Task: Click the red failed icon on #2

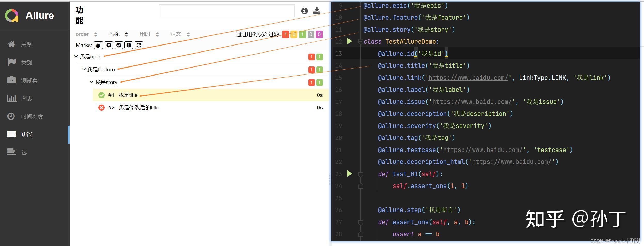Action: tap(101, 108)
